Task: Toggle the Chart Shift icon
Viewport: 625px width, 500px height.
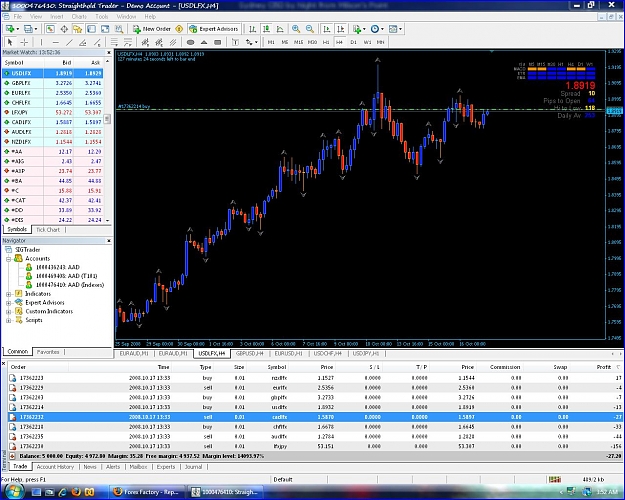Action: point(340,29)
